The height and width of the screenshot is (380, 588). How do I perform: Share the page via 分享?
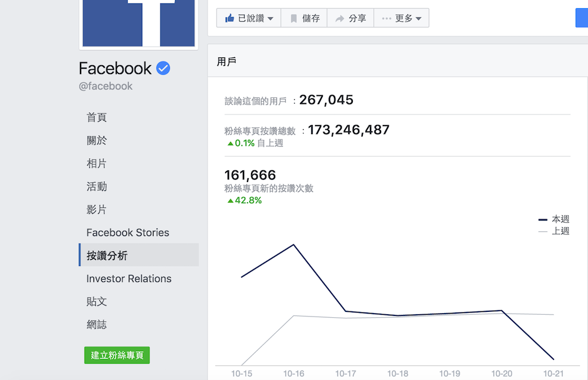[x=350, y=18]
